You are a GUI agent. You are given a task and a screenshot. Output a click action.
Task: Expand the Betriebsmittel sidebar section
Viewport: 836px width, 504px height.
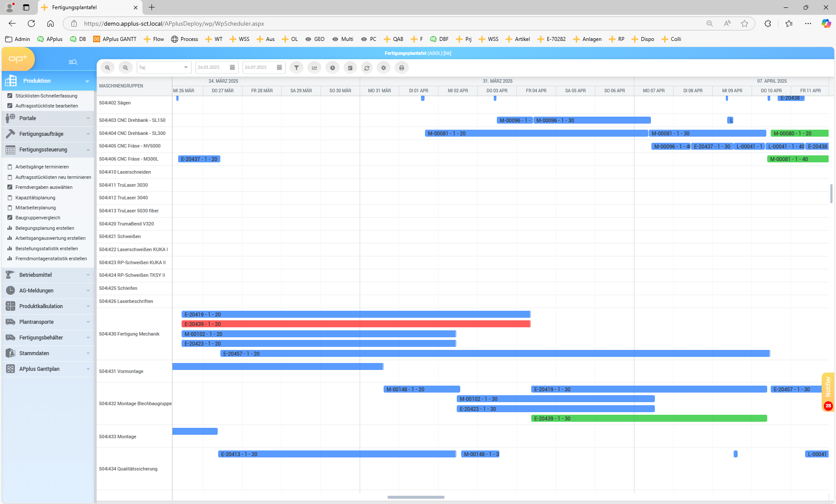pos(48,275)
